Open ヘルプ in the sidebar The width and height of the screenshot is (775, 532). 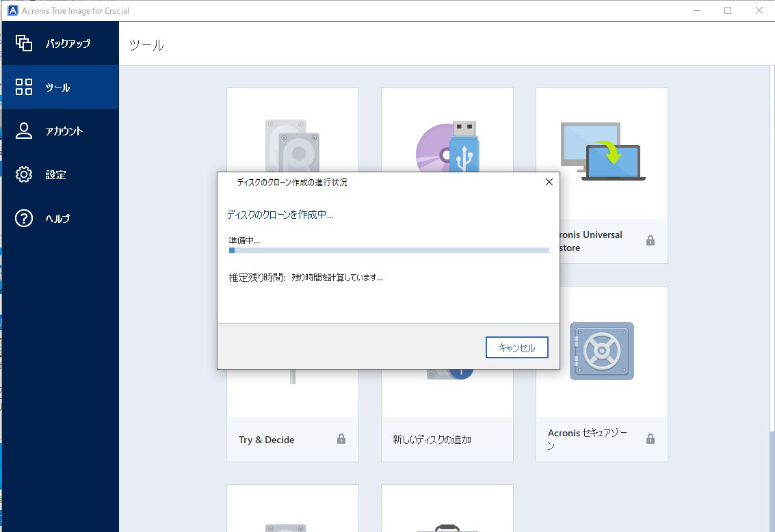click(x=60, y=218)
